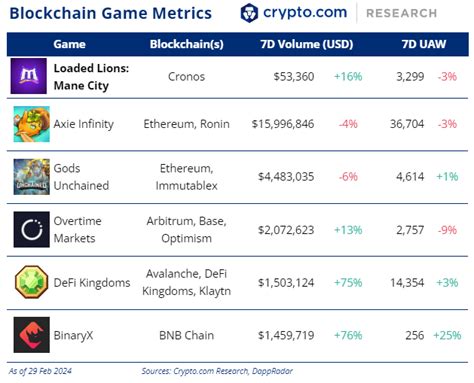The image size is (474, 383).
Task: Click the Blockchain(s) column header
Action: tap(187, 44)
